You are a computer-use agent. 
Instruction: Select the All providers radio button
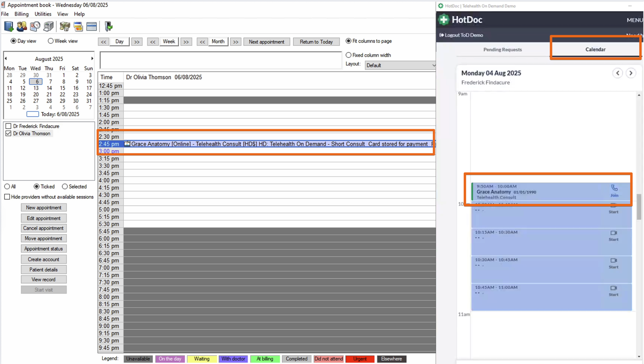(x=7, y=187)
